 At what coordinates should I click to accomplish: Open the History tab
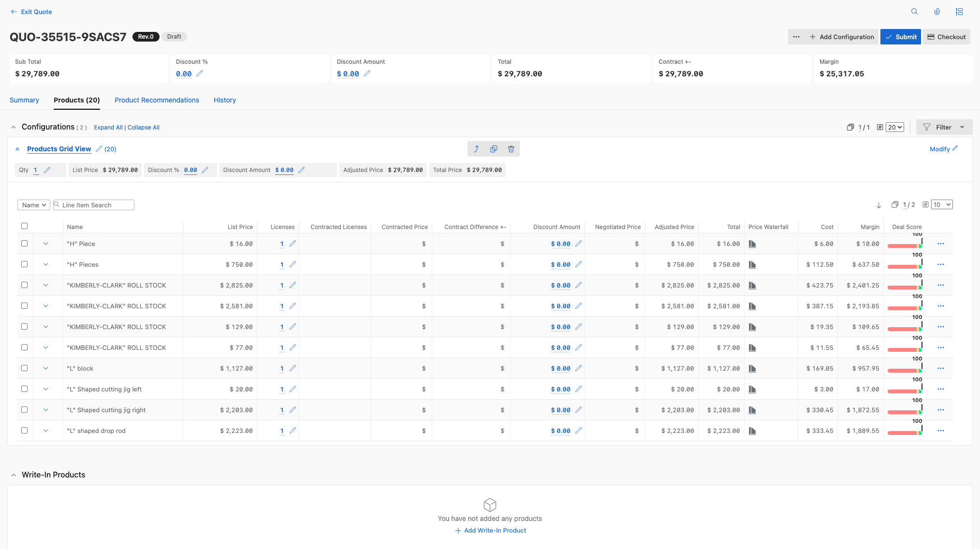tap(225, 100)
